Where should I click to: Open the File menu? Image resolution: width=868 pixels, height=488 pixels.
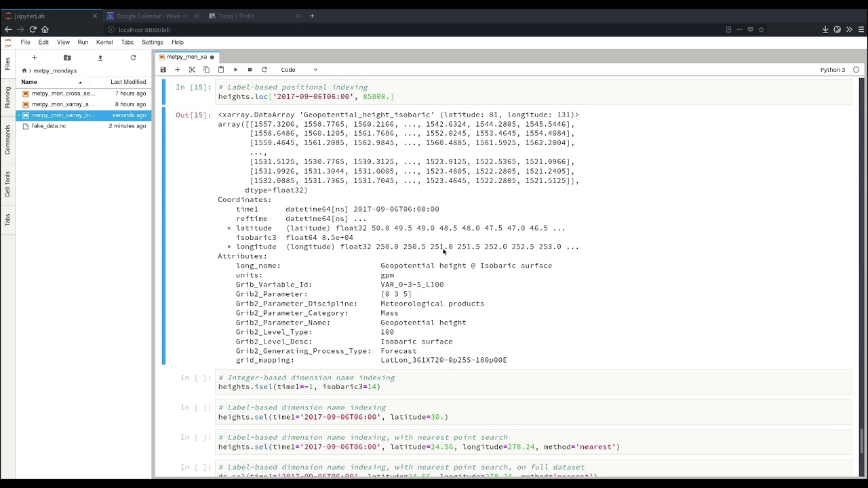pyautogui.click(x=25, y=42)
